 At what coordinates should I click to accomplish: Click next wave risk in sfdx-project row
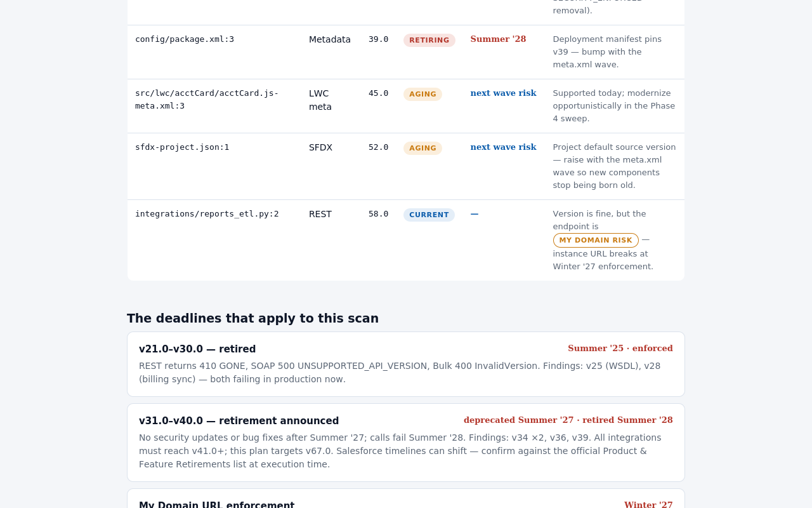tap(503, 147)
